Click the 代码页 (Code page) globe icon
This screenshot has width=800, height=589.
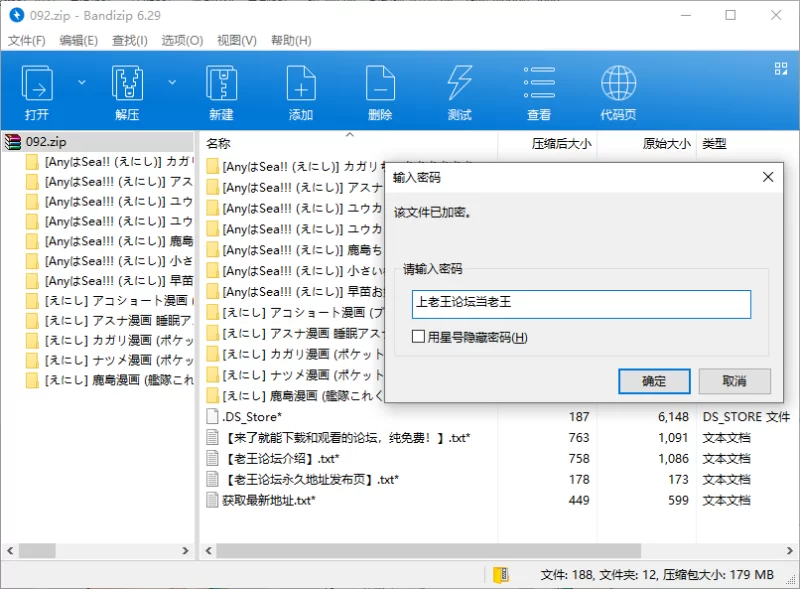tap(618, 83)
